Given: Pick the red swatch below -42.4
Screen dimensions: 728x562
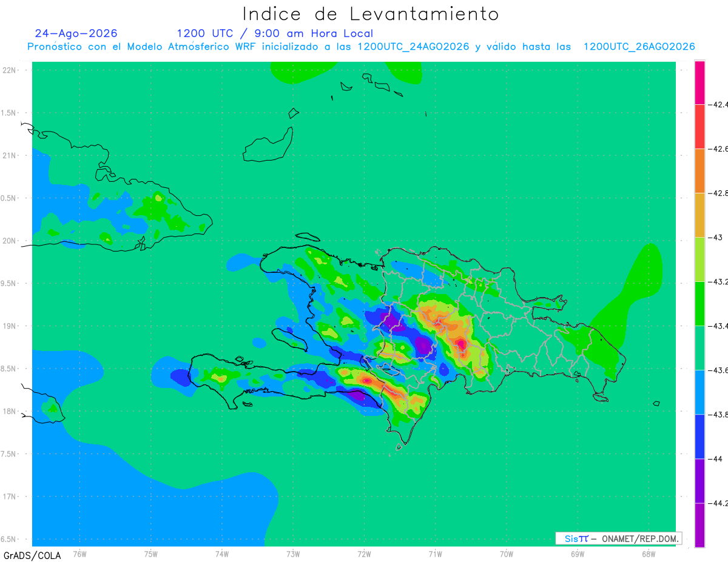Looking at the screenshot, I should tap(699, 127).
